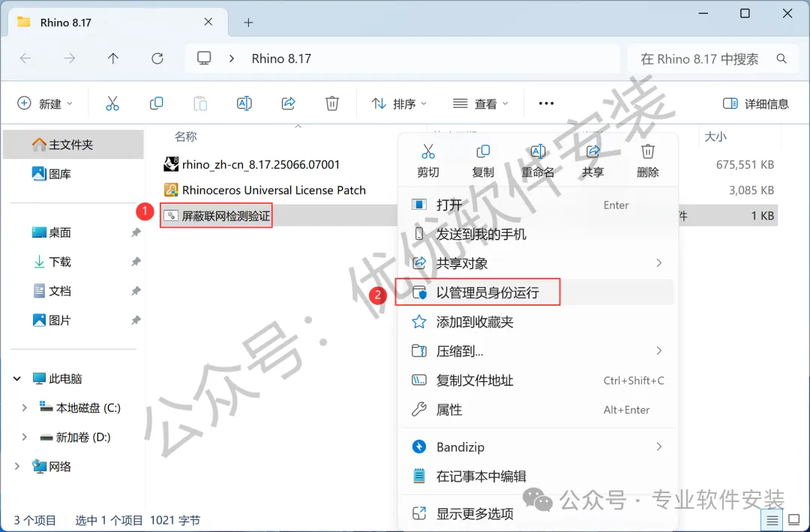Click the search magnifier icon
The image size is (810, 532).
[x=781, y=59]
